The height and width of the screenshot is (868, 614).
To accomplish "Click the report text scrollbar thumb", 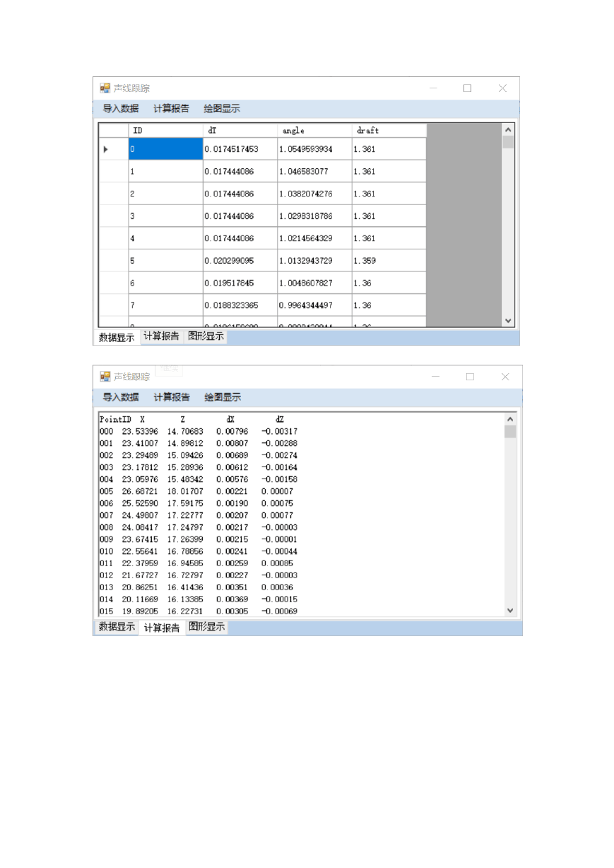I will coord(510,432).
